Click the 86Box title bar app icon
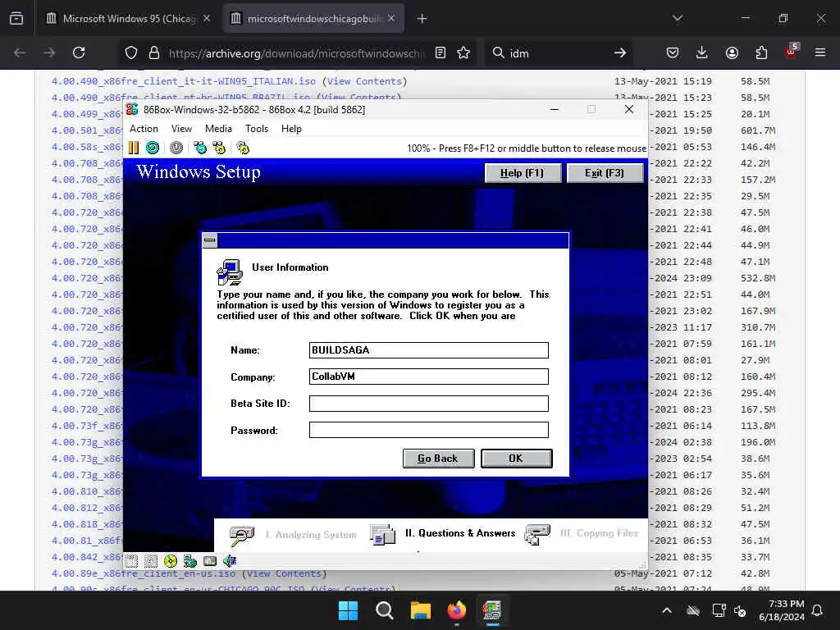Viewport: 840px width, 630px height. coord(132,109)
